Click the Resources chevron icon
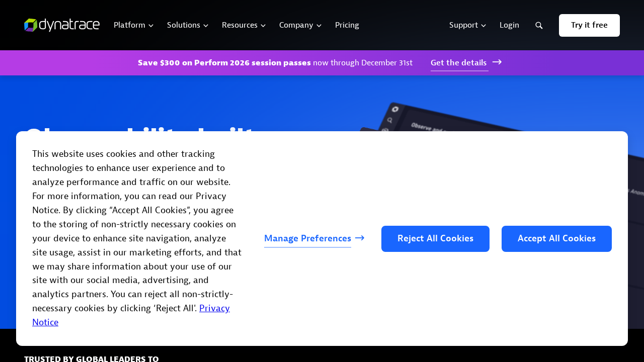 pos(263,24)
